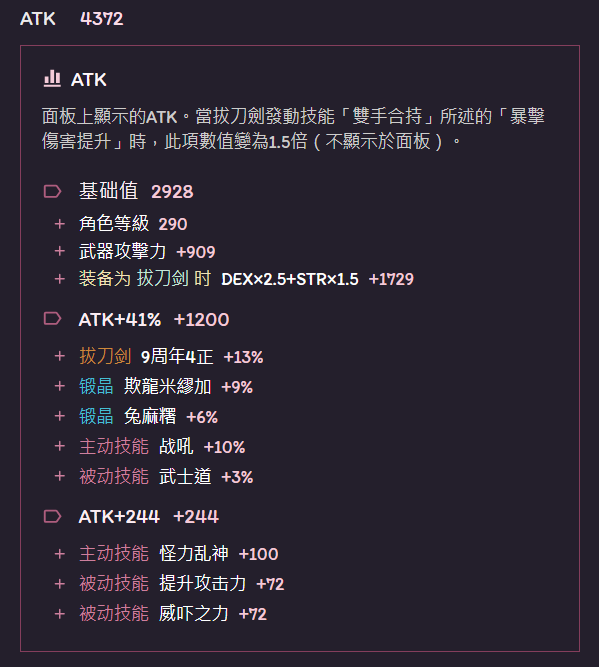Click the tag icon beside ATK+244
This screenshot has width=599, height=667.
[52, 516]
